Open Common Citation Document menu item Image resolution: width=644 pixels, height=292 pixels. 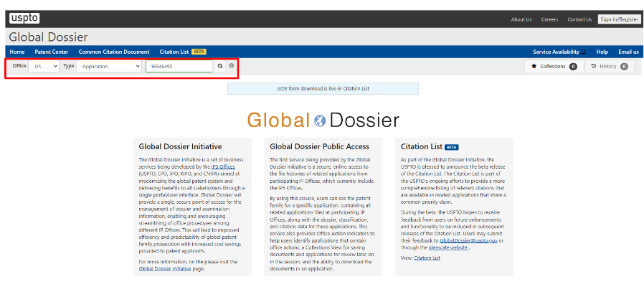(x=114, y=52)
